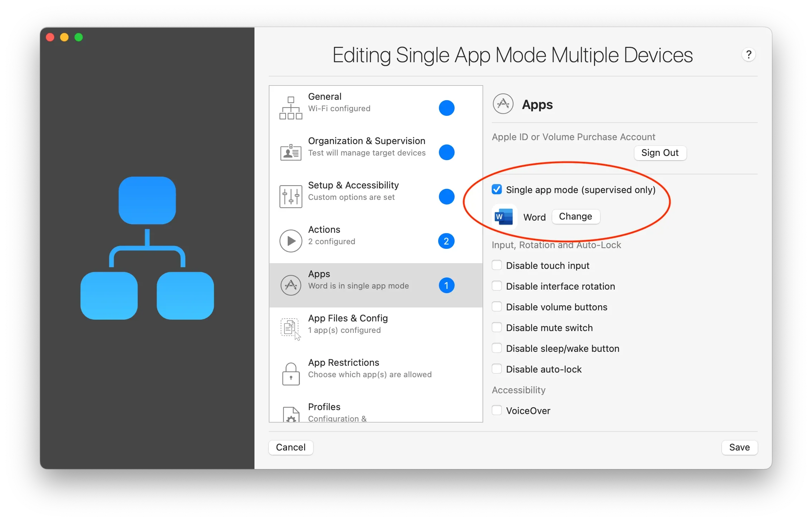
Task: Check Disable auto-lock option
Action: pyautogui.click(x=497, y=369)
